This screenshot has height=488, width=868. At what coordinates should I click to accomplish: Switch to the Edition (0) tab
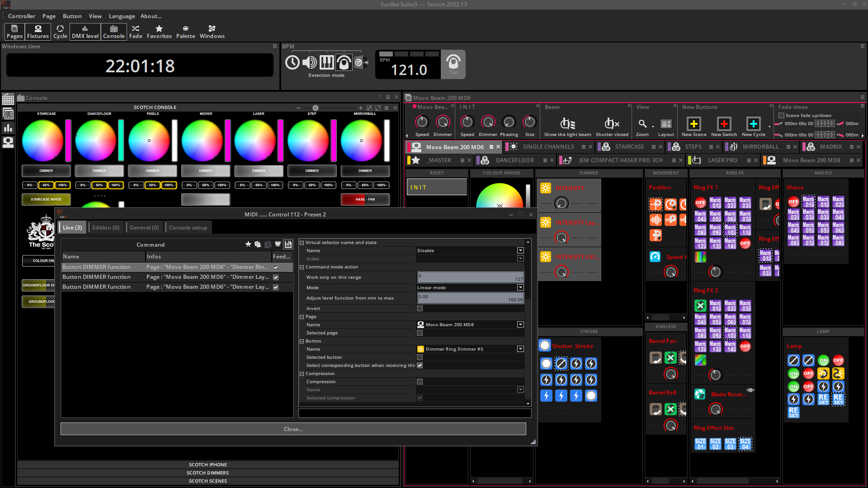pyautogui.click(x=106, y=228)
